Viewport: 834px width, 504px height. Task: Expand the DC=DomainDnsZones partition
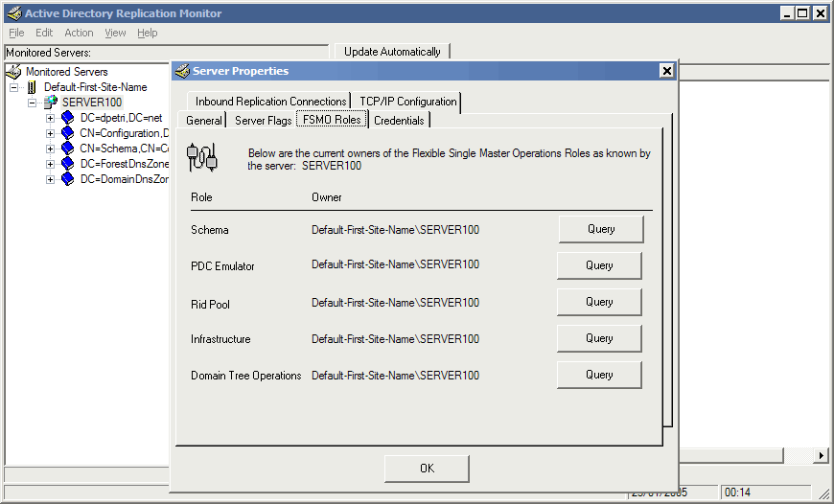coord(50,180)
